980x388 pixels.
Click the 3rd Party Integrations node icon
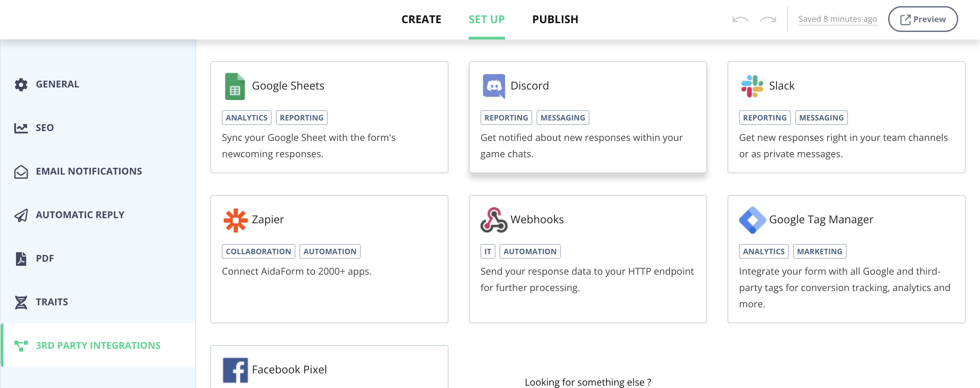(x=21, y=346)
